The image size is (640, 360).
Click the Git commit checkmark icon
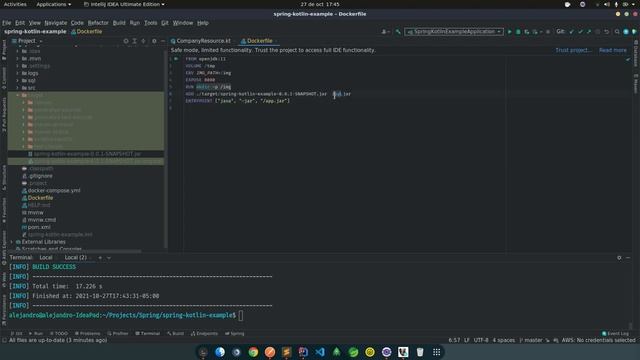[x=580, y=32]
